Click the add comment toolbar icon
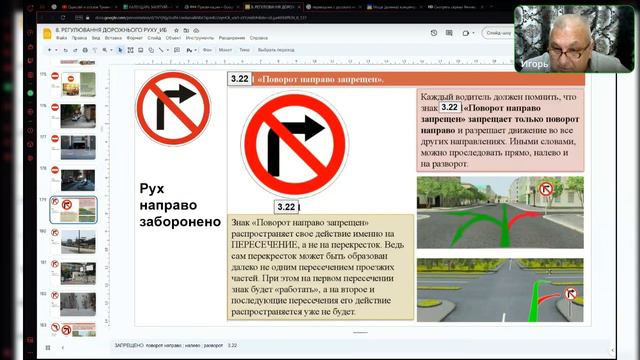Image resolution: width=640 pixels, height=360 pixels. [177, 50]
